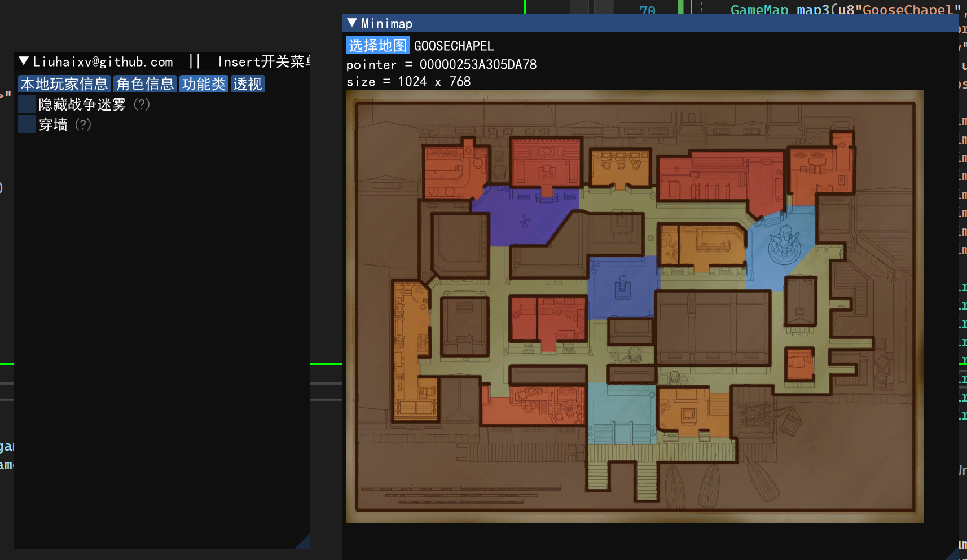Click the cheat menu title triangle icon
Viewport: 967px width, 560px height.
click(23, 61)
